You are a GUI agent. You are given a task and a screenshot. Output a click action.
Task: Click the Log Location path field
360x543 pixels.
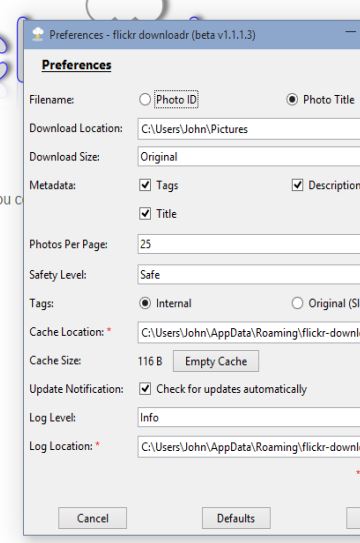pyautogui.click(x=249, y=447)
